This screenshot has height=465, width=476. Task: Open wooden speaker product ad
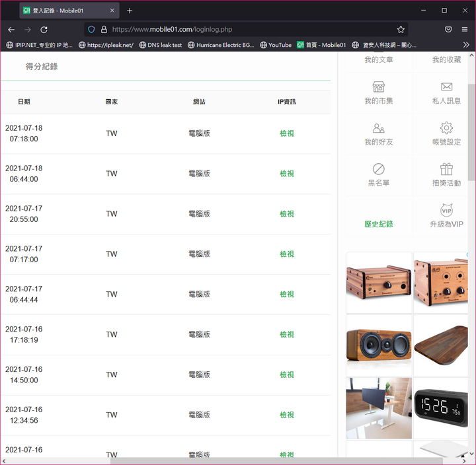pos(379,345)
